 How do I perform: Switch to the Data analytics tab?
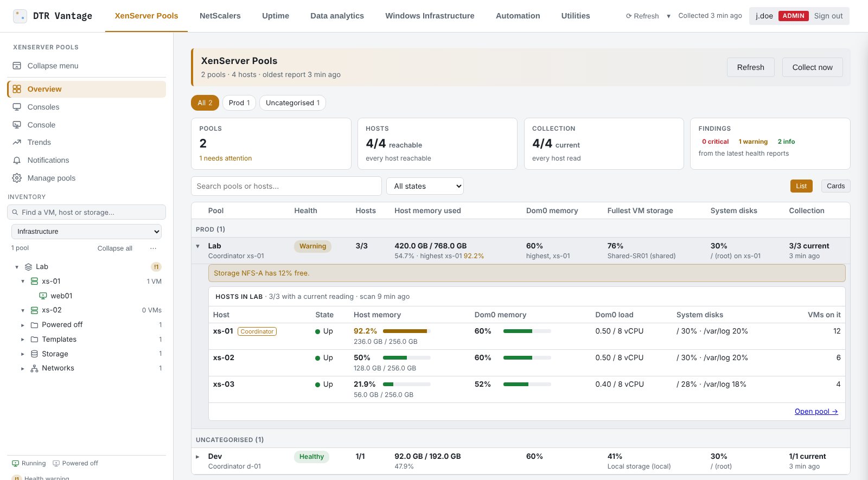point(337,16)
